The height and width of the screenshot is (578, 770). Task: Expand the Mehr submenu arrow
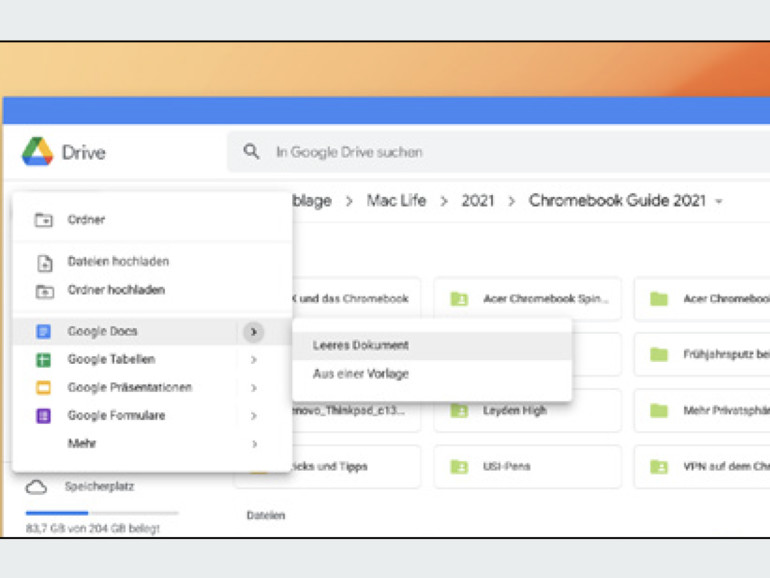[254, 444]
